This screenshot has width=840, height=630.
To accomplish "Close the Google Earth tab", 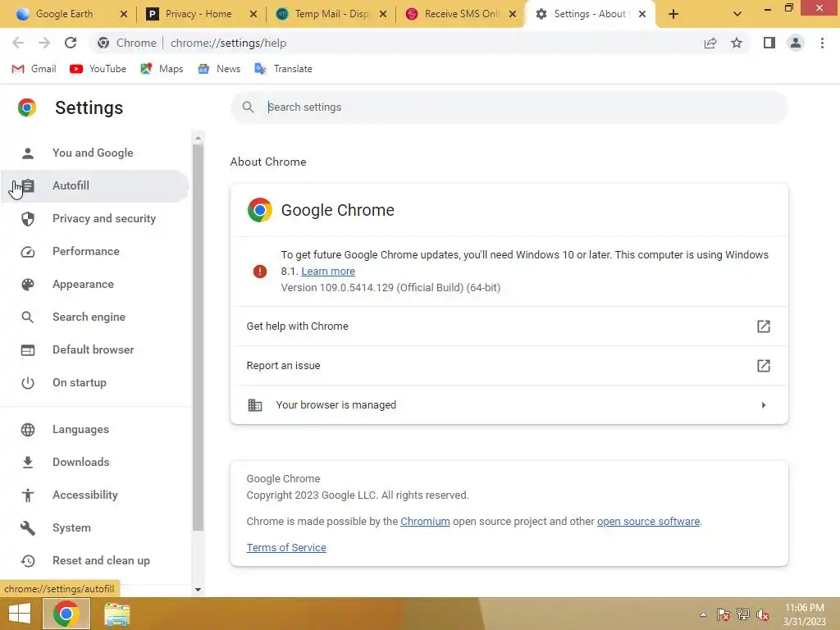I will pos(124,14).
